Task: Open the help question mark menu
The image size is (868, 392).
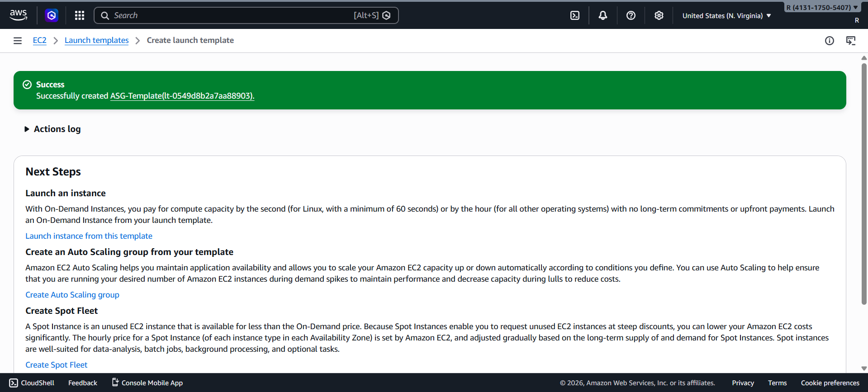Action: click(x=631, y=15)
